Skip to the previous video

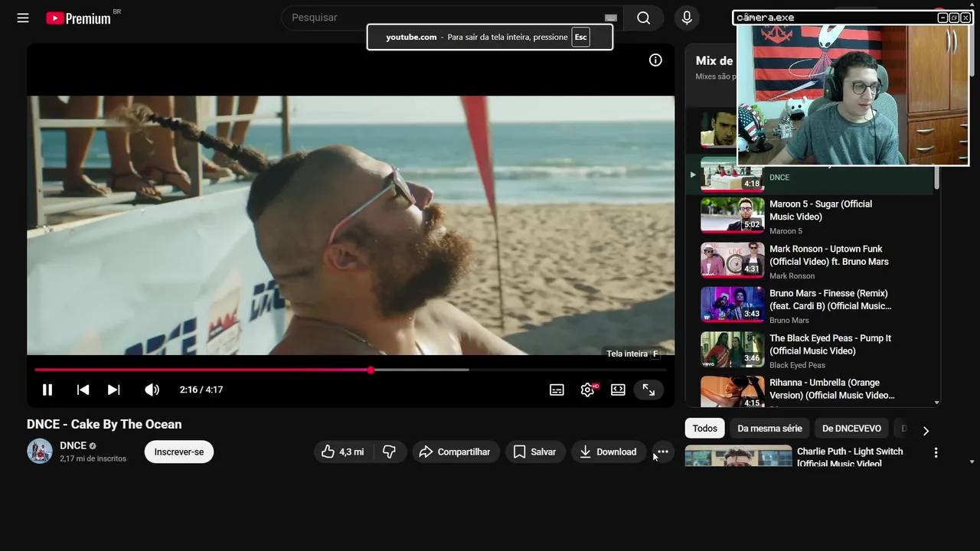click(83, 390)
